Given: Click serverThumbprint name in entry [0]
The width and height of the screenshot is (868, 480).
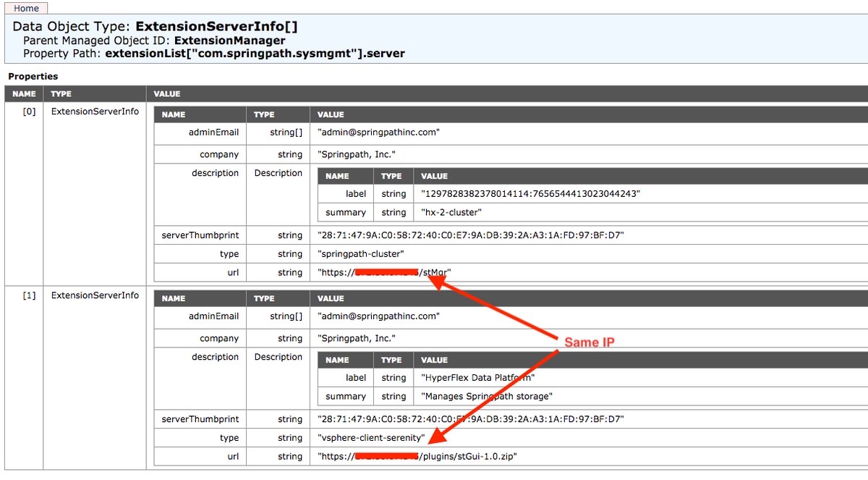Looking at the screenshot, I should click(200, 235).
